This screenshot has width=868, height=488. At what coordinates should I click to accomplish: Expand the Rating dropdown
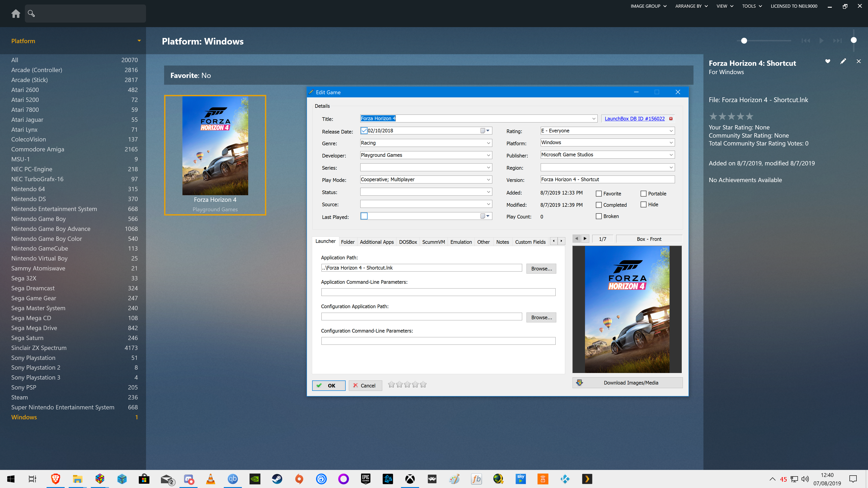(671, 131)
